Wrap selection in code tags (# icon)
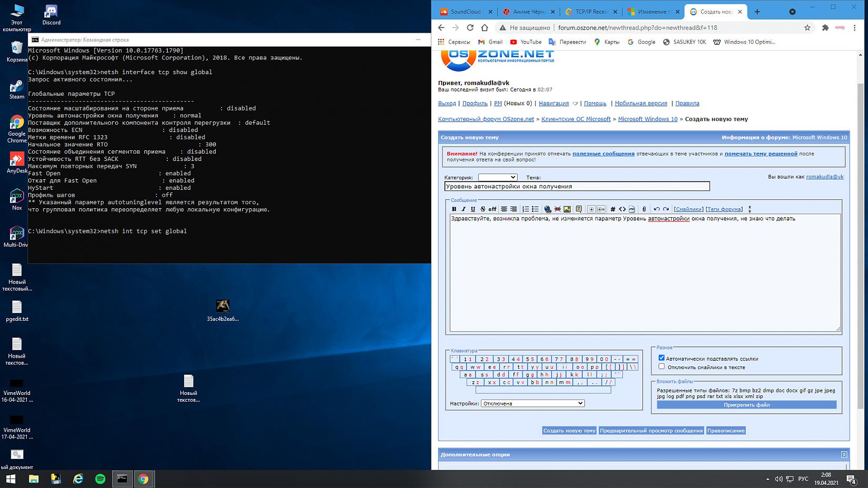This screenshot has height=488, width=868. [612, 209]
